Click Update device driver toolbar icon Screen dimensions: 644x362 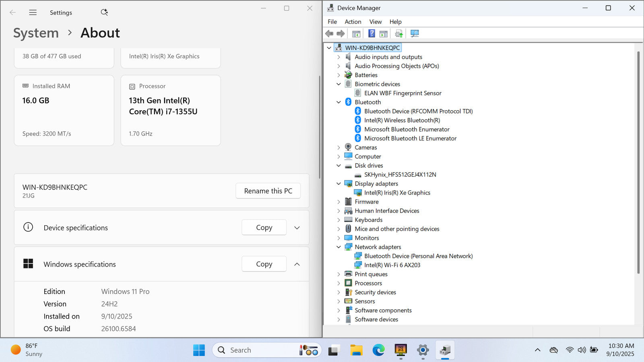398,33
